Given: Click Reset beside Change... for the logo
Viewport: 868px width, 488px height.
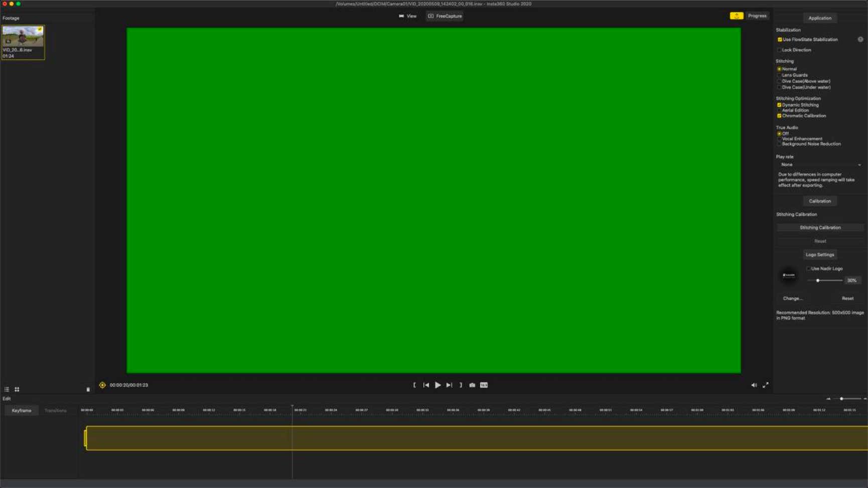Looking at the screenshot, I should coord(847,298).
